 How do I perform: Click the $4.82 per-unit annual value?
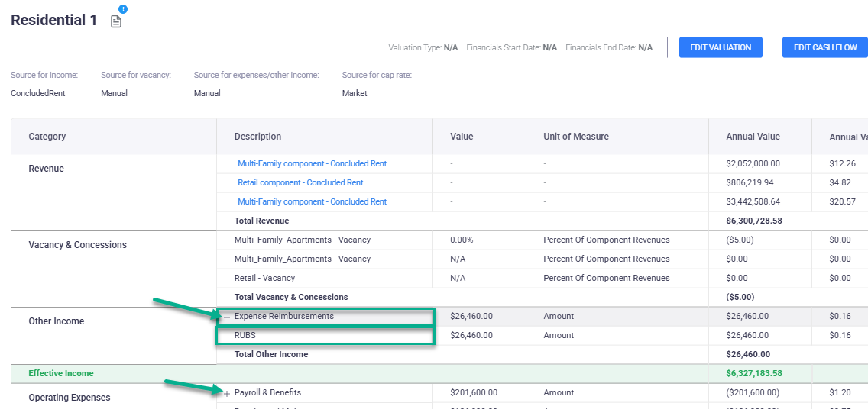point(840,182)
